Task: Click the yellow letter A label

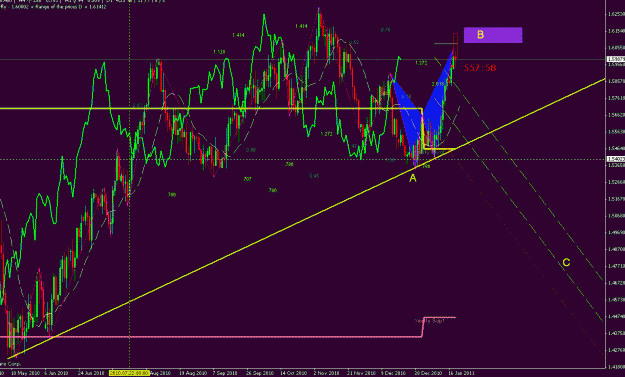Action: (413, 179)
